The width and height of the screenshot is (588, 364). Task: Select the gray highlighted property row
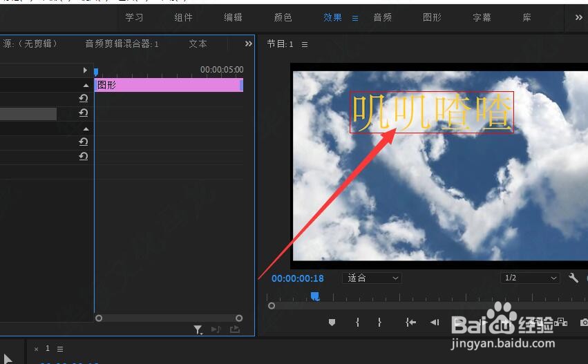pyautogui.click(x=28, y=114)
